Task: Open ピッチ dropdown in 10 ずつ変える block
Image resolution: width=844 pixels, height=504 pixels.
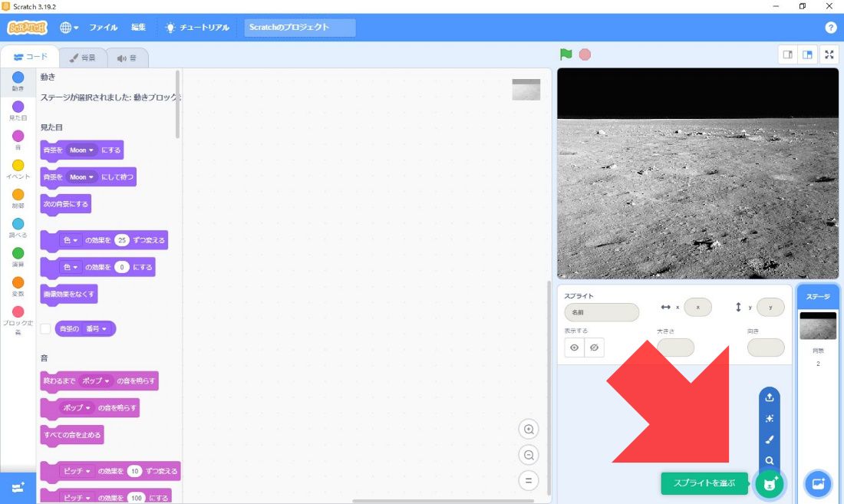Action: (77, 471)
